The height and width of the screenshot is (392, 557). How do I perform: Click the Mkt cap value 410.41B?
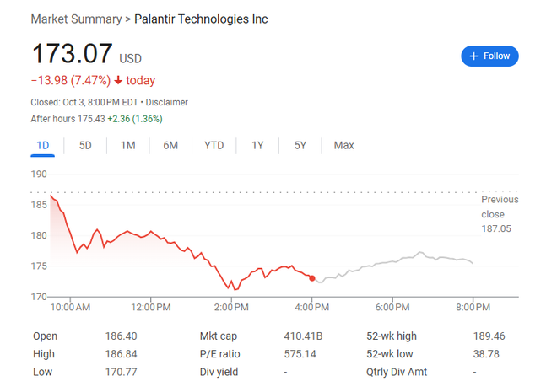303,336
